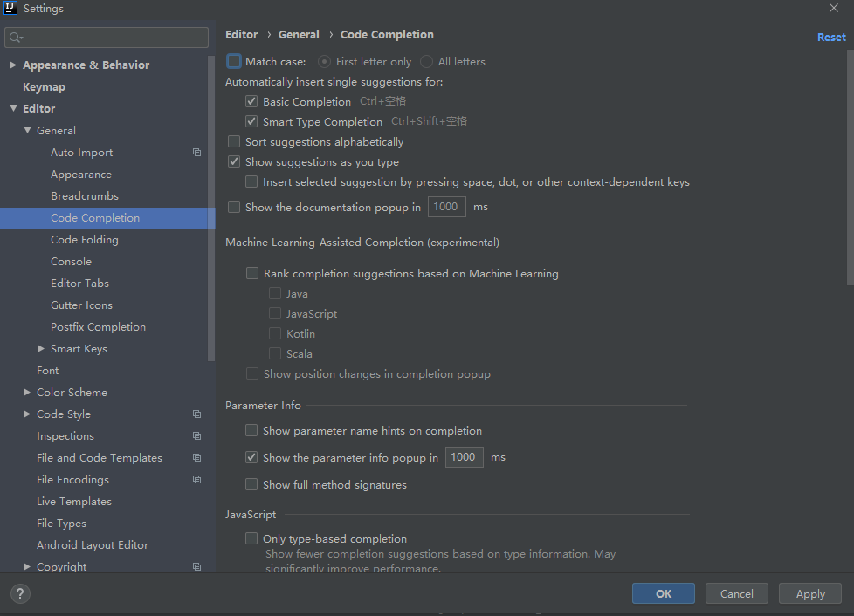Click the Apply button
Viewport: 854px width, 616px height.
coord(809,593)
